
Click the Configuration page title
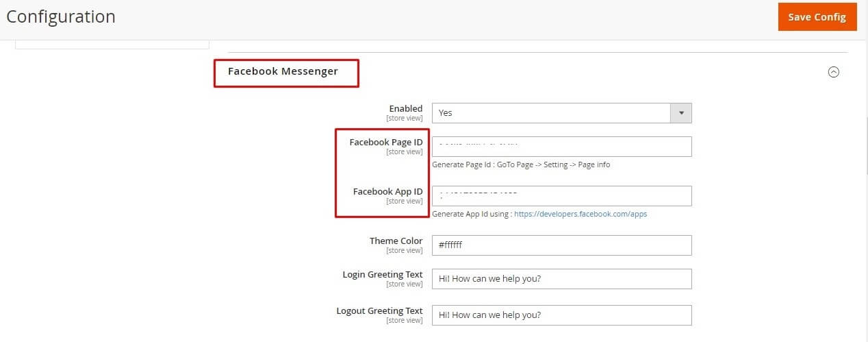click(x=61, y=16)
